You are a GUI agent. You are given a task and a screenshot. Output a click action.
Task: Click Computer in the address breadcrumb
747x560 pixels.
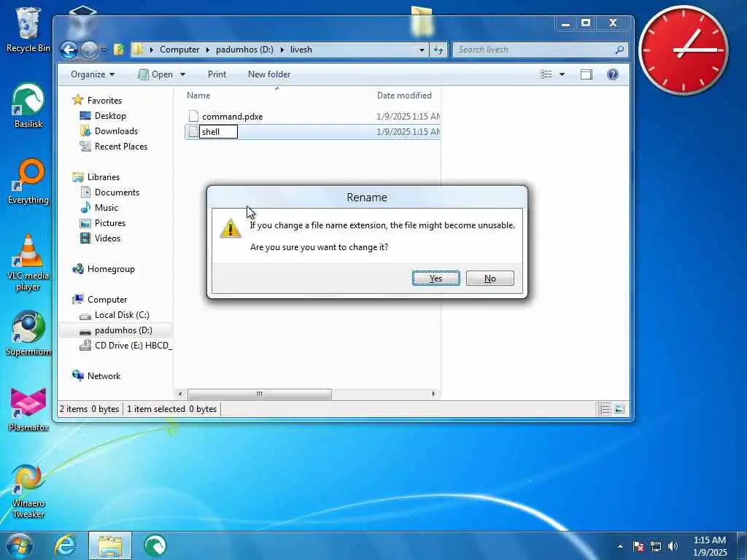[179, 50]
